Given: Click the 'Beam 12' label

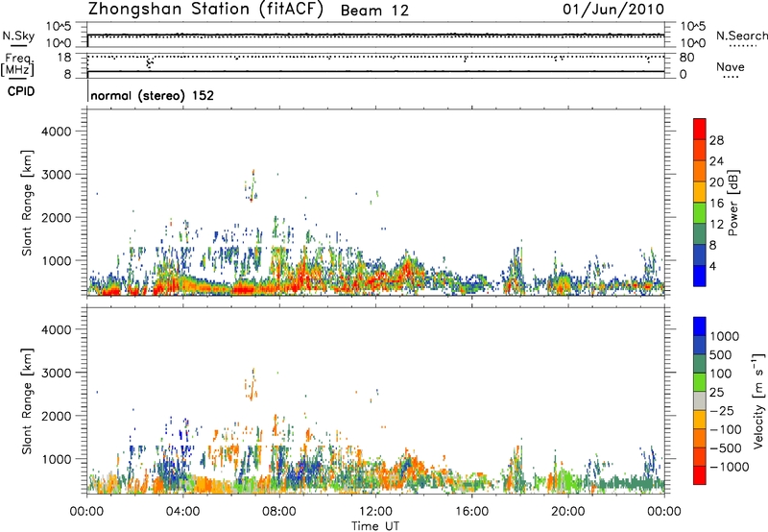Looking at the screenshot, I should point(374,11).
